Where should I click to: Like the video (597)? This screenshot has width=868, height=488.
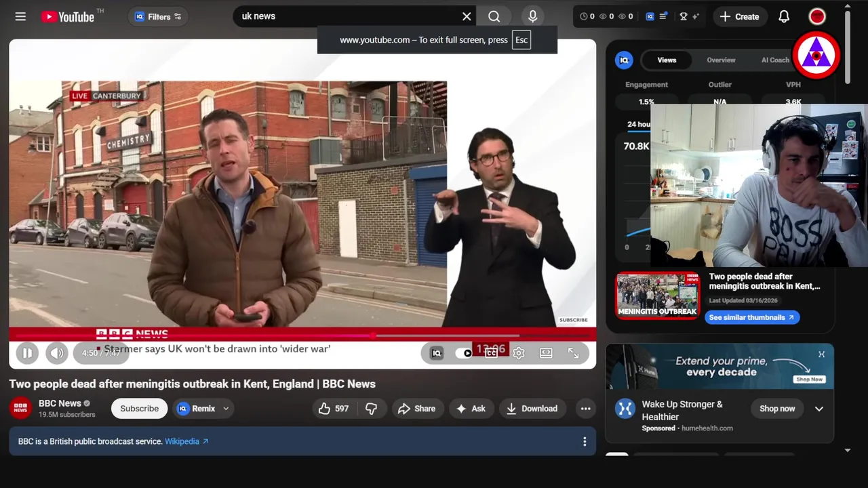point(334,408)
